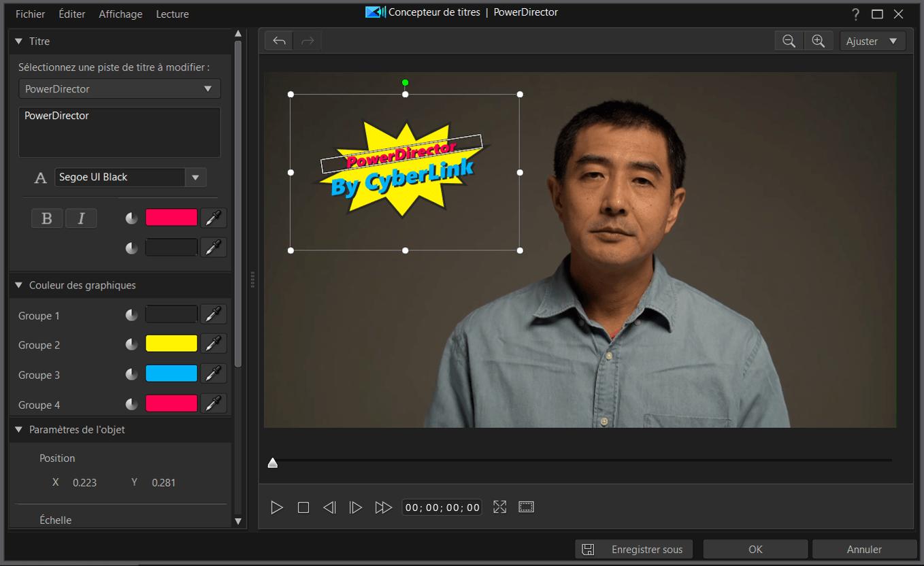Viewport: 924px width, 566px height.
Task: Click inside the PowerDirector title text box
Action: (x=119, y=132)
